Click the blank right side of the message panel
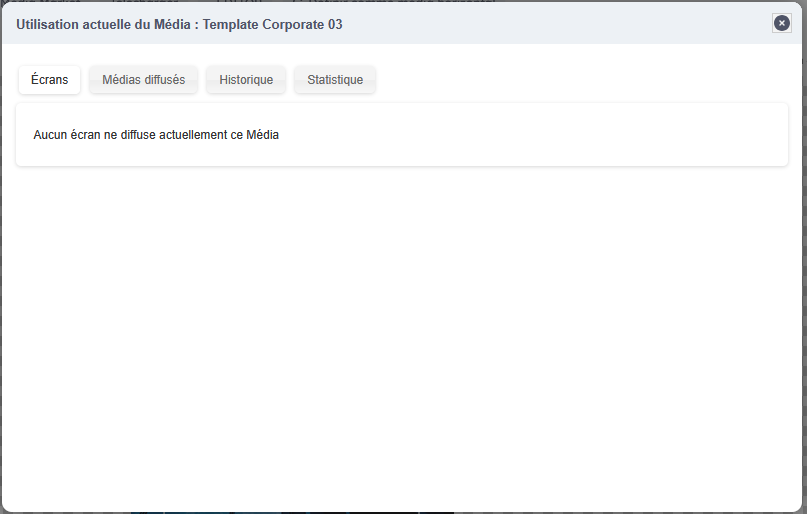Screen dimensions: 807x514 600,135
